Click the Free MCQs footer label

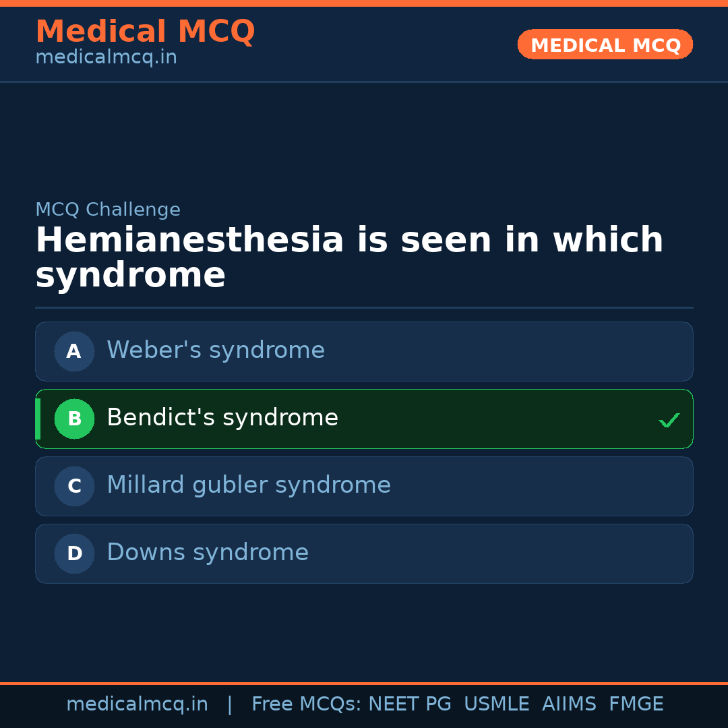(x=306, y=704)
